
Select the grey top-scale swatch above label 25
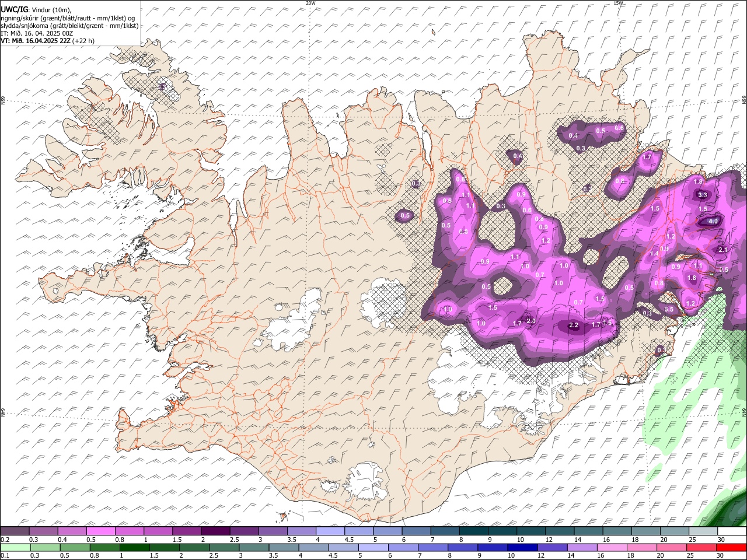pos(703,531)
